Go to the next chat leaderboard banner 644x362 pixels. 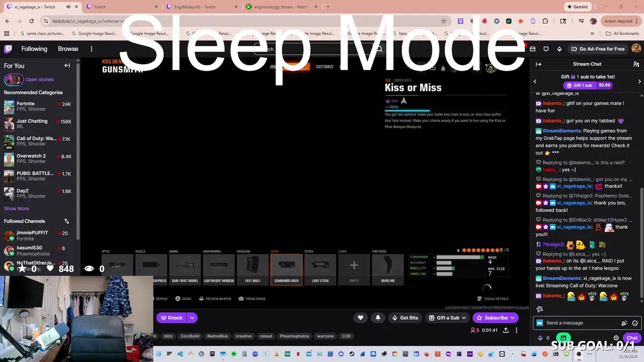coord(639,81)
